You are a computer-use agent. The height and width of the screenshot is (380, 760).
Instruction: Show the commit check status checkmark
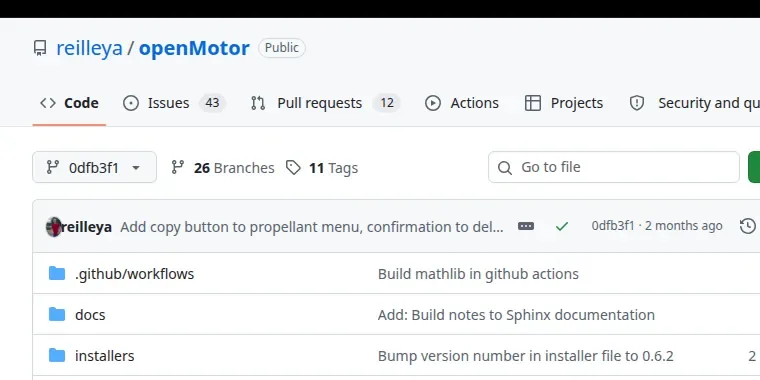pyautogui.click(x=562, y=226)
